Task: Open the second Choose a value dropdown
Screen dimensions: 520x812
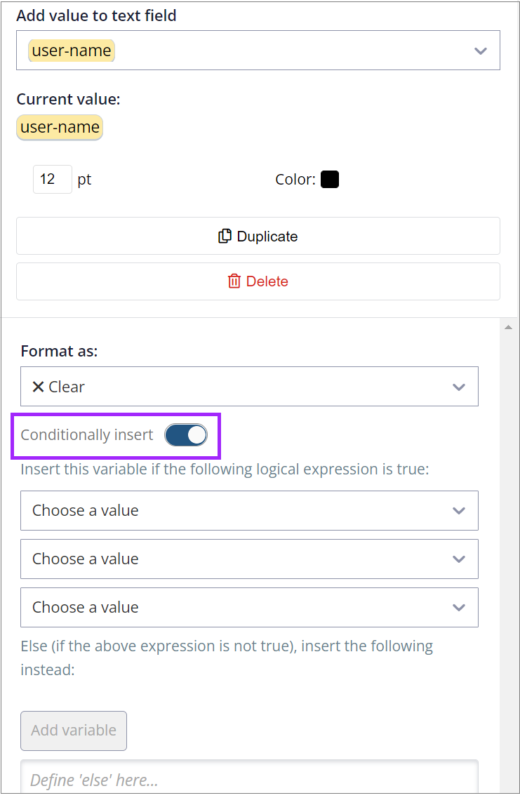Action: (x=249, y=559)
